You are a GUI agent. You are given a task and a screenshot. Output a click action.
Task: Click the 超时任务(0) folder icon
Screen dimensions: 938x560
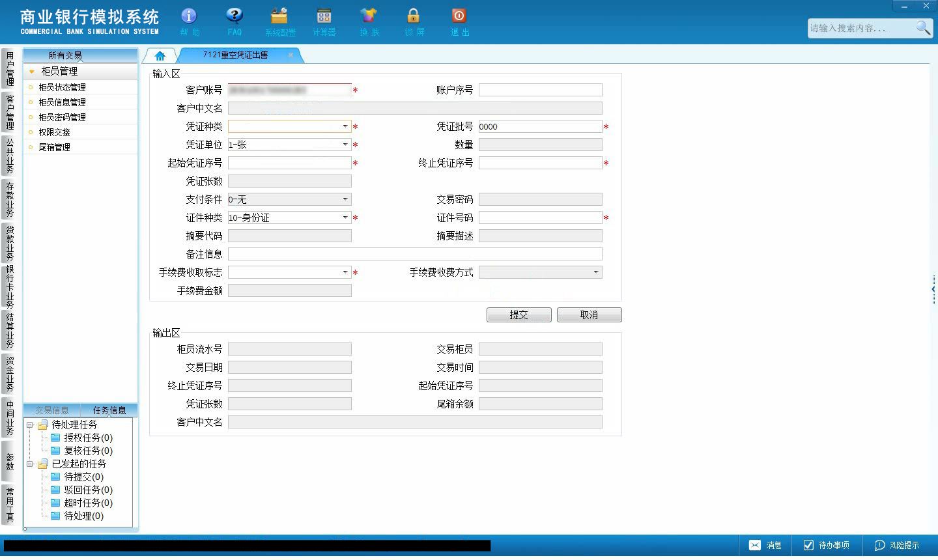click(55, 503)
